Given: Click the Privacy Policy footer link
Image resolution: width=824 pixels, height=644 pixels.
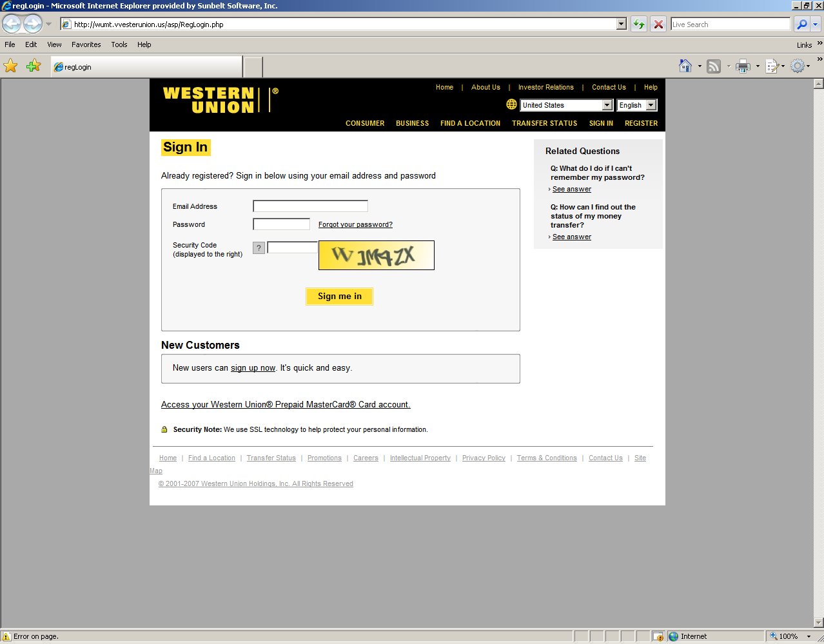Looking at the screenshot, I should point(484,458).
